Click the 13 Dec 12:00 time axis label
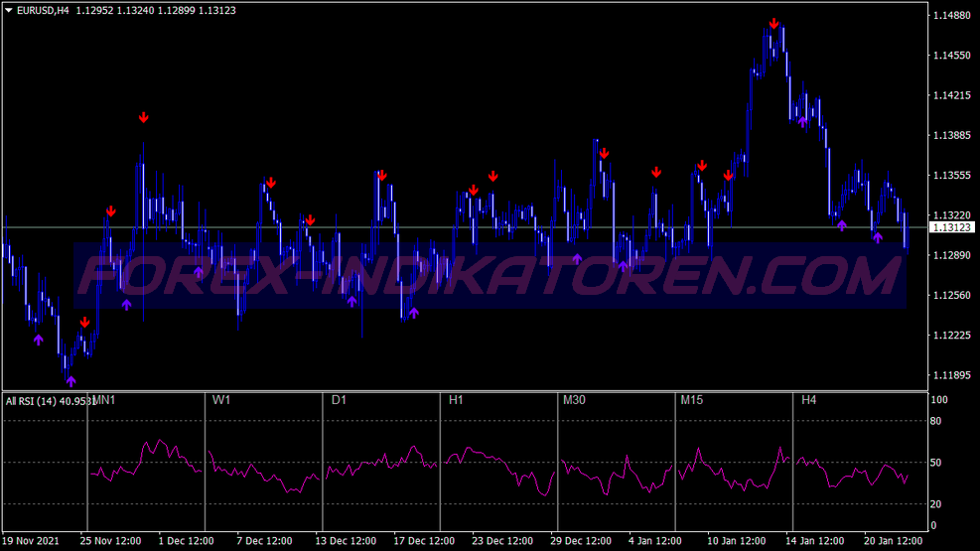 346,541
